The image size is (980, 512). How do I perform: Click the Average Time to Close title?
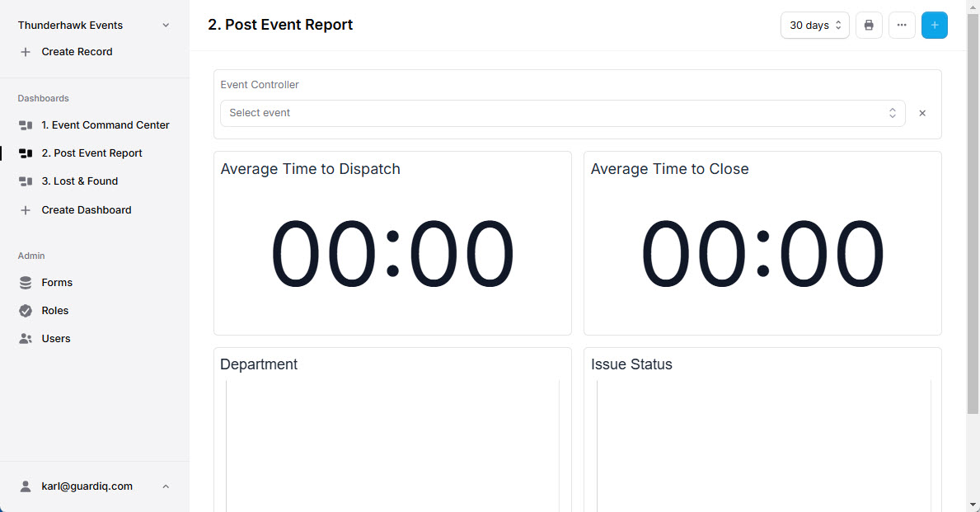click(x=669, y=169)
